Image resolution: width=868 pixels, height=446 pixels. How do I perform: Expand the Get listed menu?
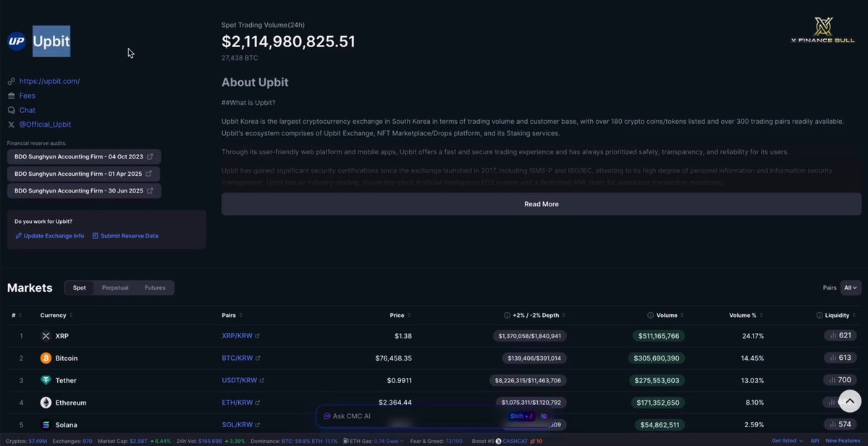(x=787, y=441)
